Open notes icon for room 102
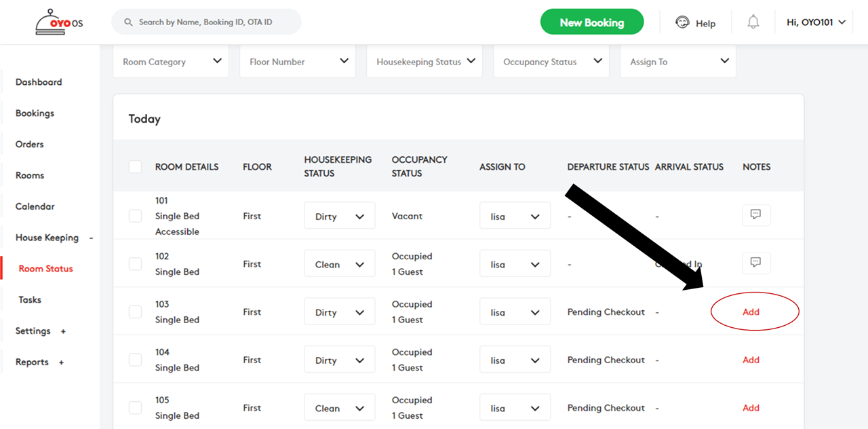 (x=756, y=263)
